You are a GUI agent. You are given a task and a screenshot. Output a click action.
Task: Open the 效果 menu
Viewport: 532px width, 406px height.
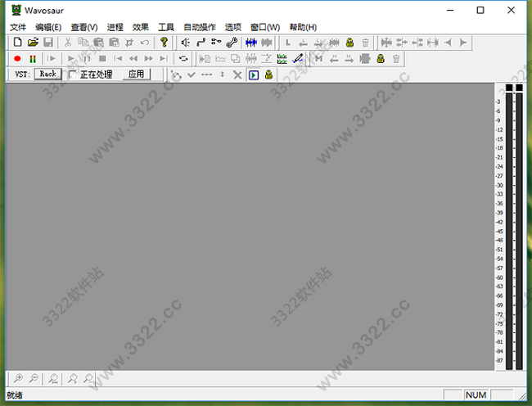click(141, 27)
